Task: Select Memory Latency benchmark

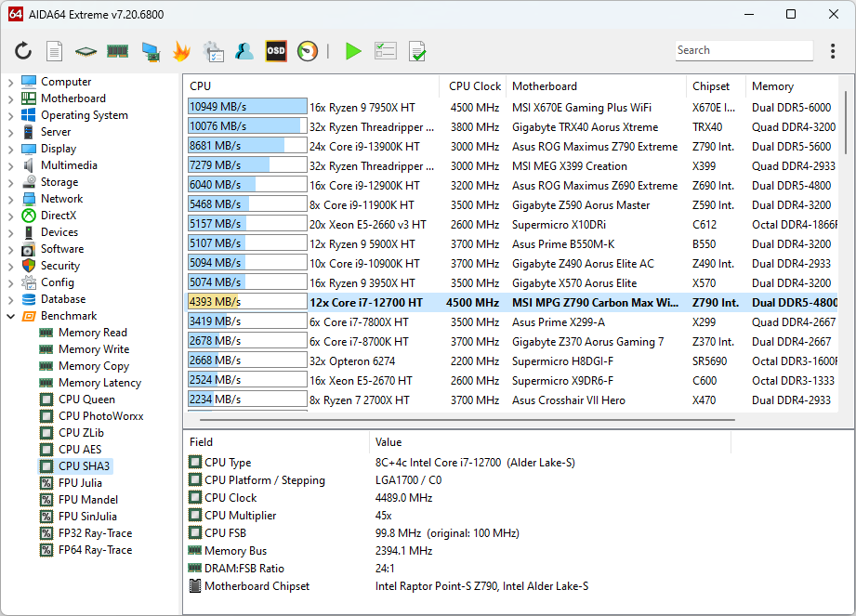Action: coord(99,383)
